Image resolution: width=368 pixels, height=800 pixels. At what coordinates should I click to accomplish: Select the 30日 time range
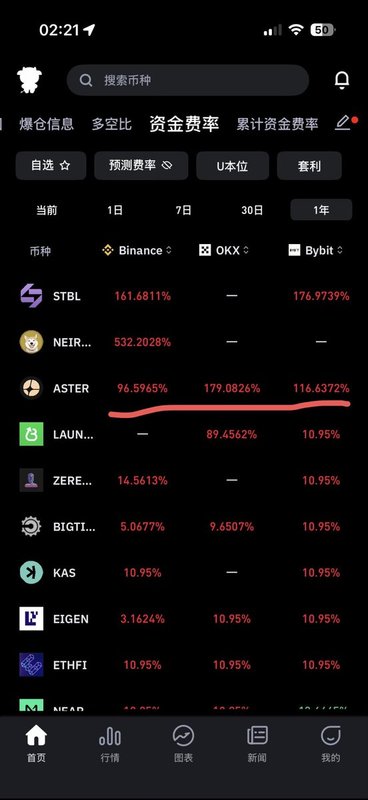click(x=252, y=210)
